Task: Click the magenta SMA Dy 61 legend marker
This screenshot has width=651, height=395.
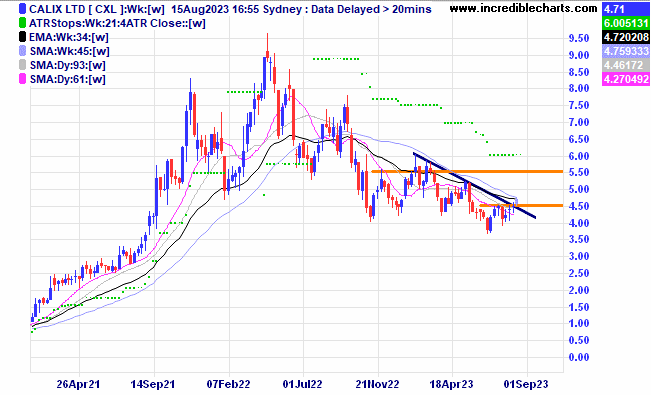Action: 22,79
